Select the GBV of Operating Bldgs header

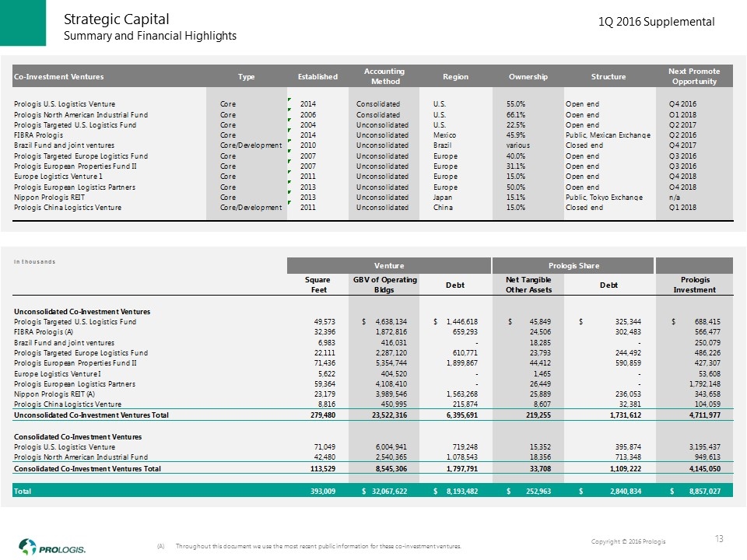(385, 285)
